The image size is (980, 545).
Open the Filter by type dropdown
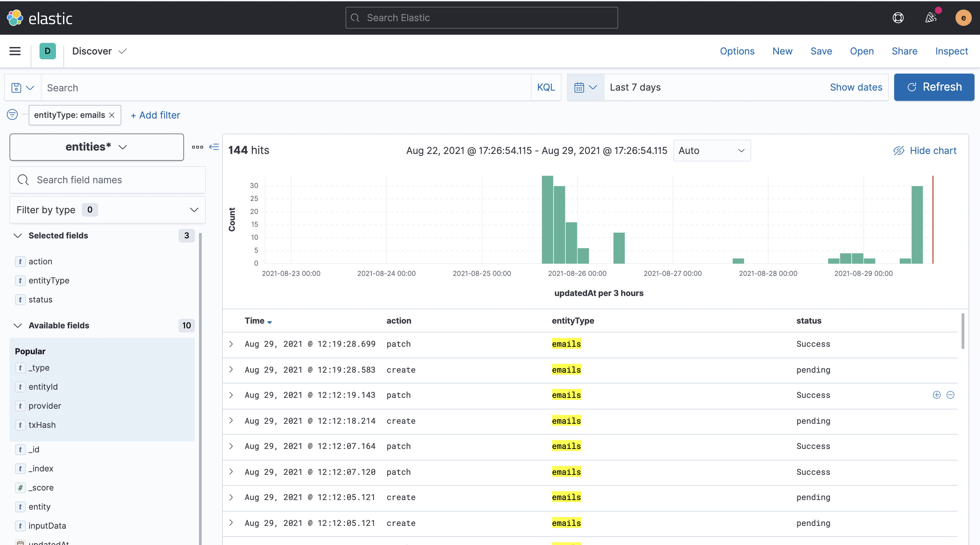pyautogui.click(x=108, y=210)
